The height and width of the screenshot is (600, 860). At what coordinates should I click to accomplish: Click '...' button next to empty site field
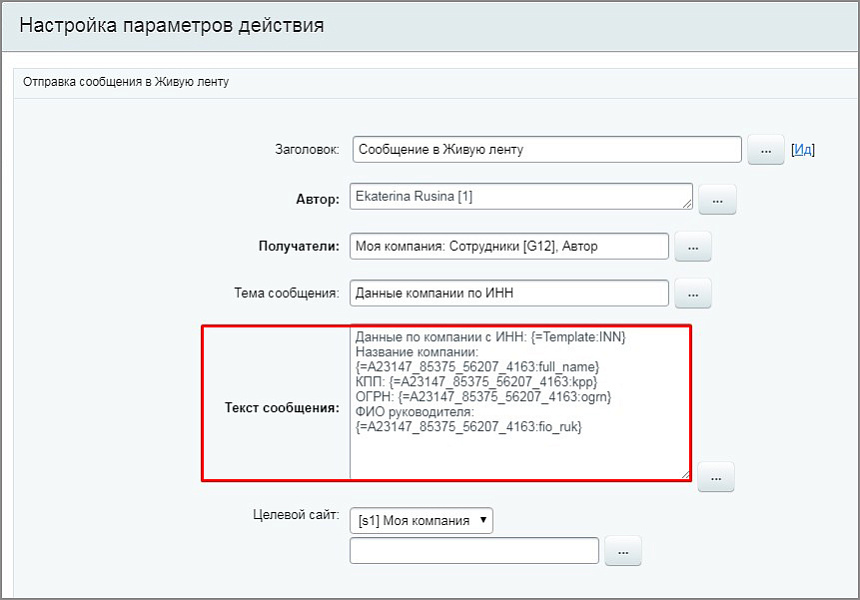click(622, 551)
